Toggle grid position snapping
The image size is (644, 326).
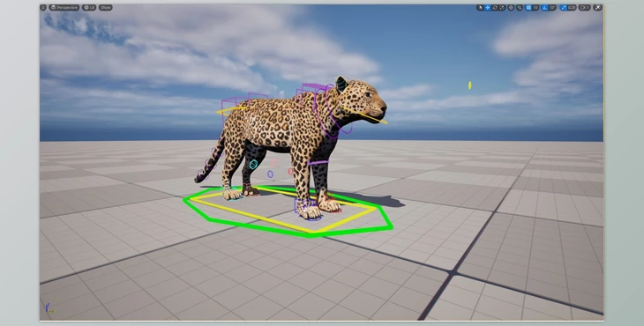pos(528,7)
